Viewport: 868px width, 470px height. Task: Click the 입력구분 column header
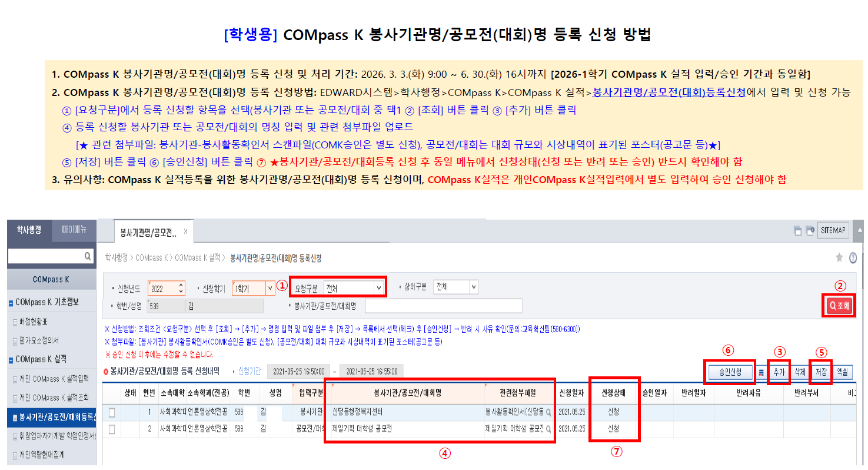pyautogui.click(x=311, y=393)
